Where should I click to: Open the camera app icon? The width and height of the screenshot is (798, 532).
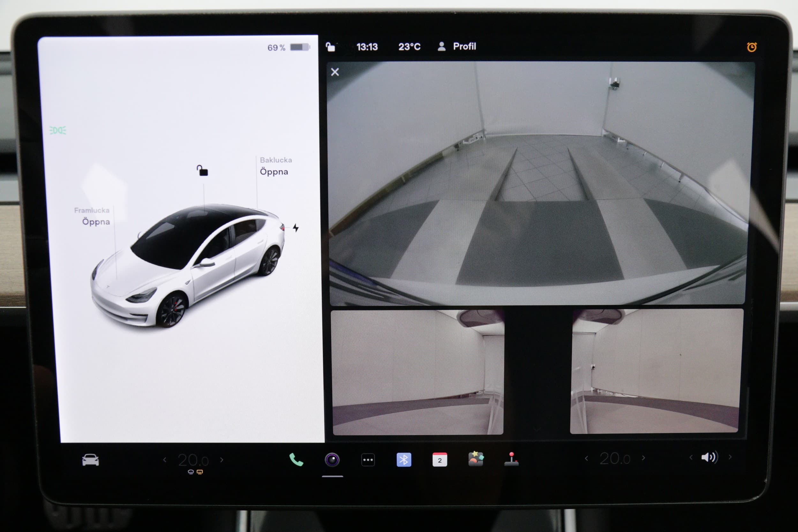(332, 460)
